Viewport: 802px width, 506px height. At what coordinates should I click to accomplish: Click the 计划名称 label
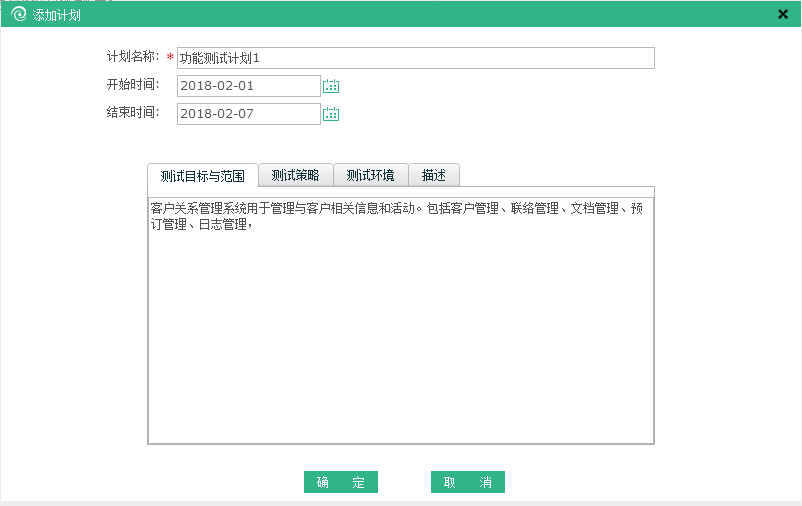(x=133, y=56)
